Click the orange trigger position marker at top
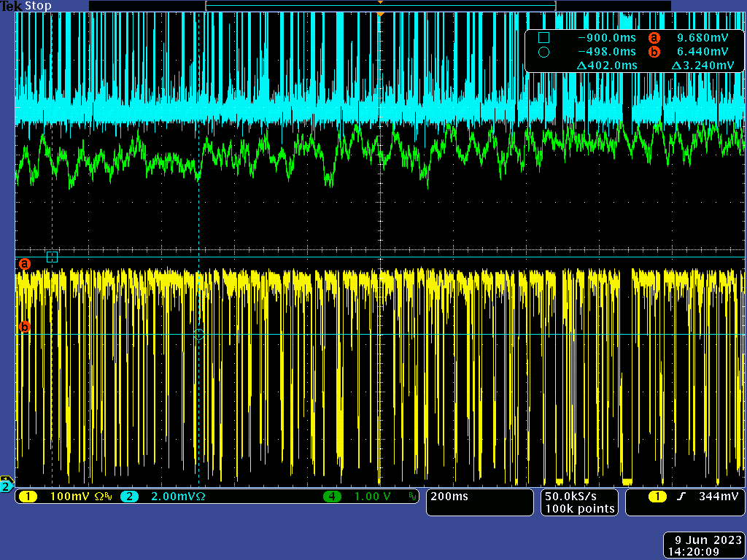The image size is (747, 560). 380,14
